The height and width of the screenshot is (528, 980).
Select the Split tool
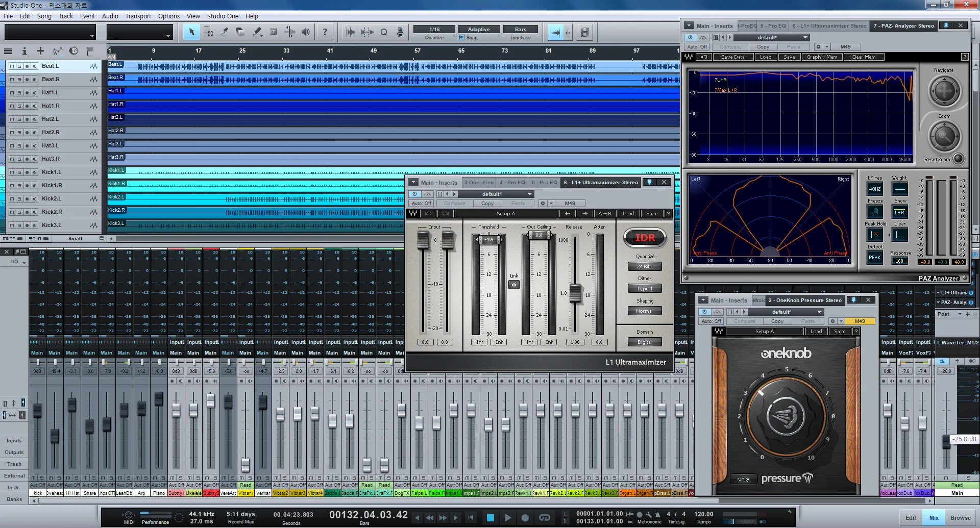pos(225,32)
